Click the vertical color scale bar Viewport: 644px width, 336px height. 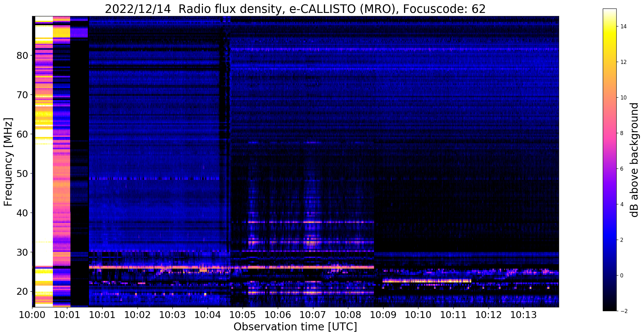pyautogui.click(x=609, y=160)
